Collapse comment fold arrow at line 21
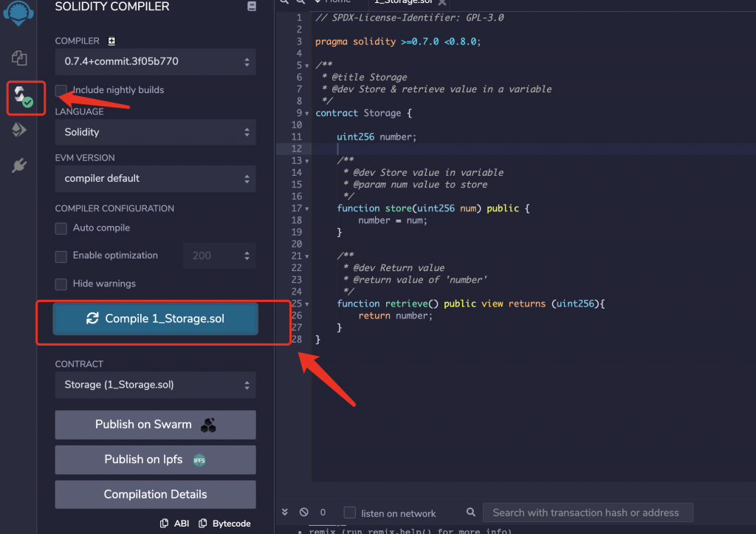Viewport: 756px width, 534px height. [x=306, y=256]
